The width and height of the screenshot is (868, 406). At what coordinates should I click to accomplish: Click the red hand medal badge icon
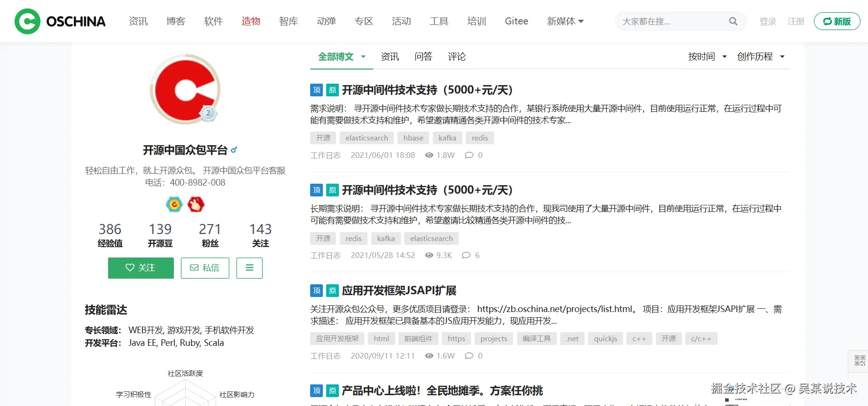click(196, 204)
